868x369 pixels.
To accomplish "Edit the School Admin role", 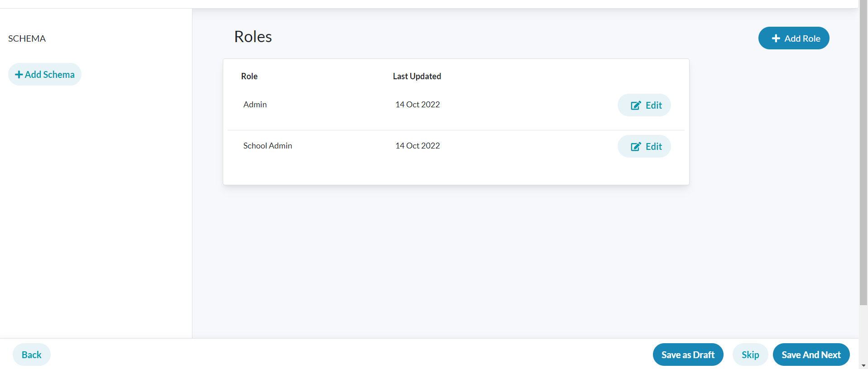I will tap(644, 146).
